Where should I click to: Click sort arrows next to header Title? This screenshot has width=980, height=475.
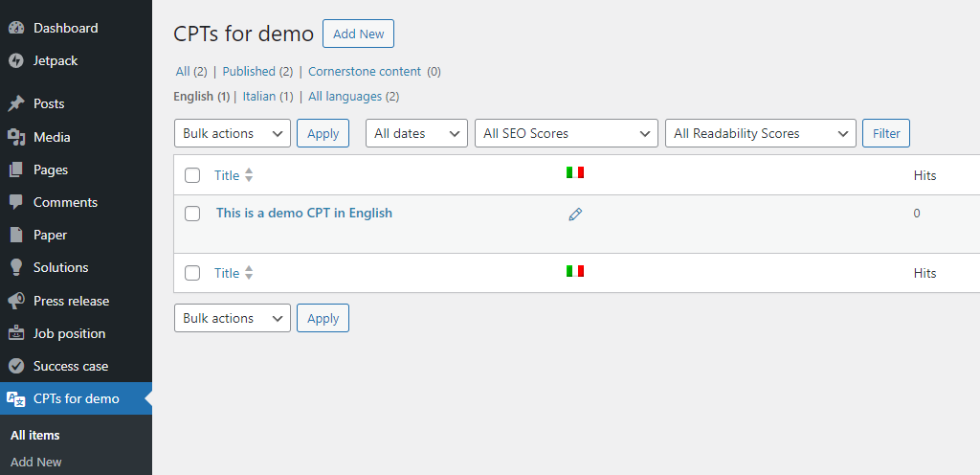249,175
